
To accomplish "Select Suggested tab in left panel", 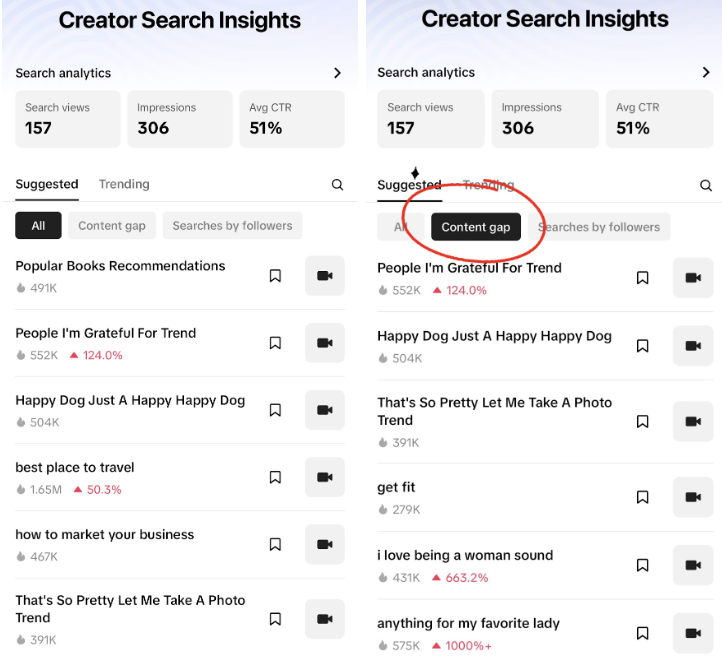I will pyautogui.click(x=47, y=184).
